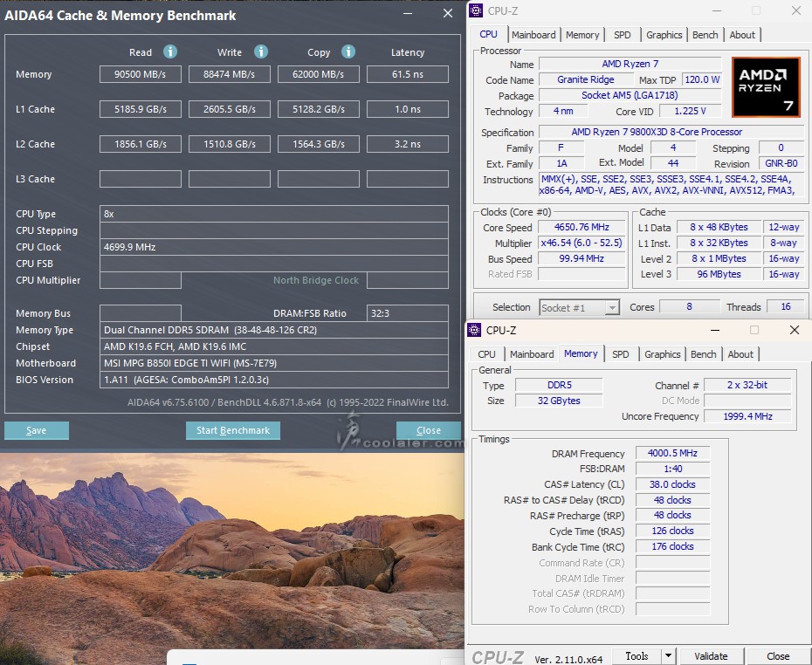812x665 pixels.
Task: Click L2 Cache Write value 1510.8 GB/s
Action: point(230,144)
